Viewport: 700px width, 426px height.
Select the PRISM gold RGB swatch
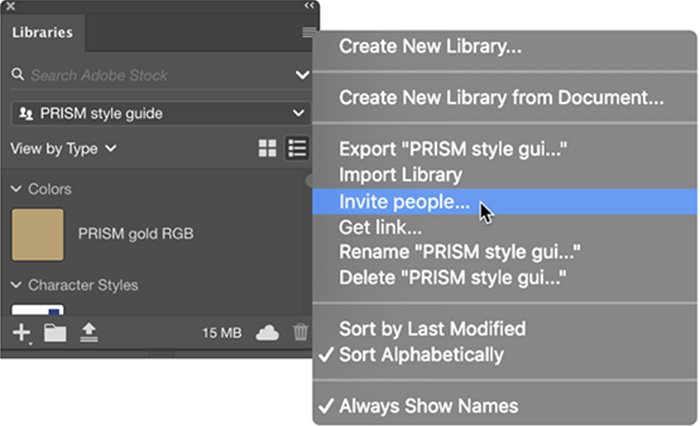point(37,234)
